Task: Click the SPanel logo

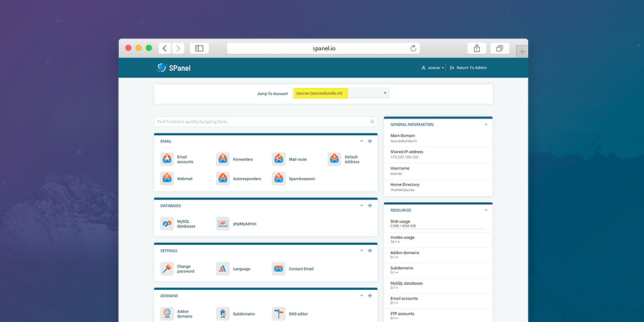Action: click(x=174, y=68)
